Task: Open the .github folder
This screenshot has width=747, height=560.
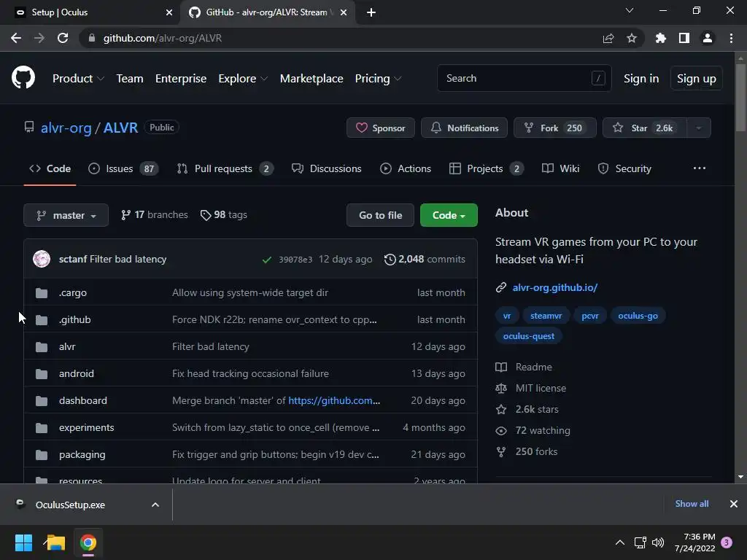Action: [75, 319]
